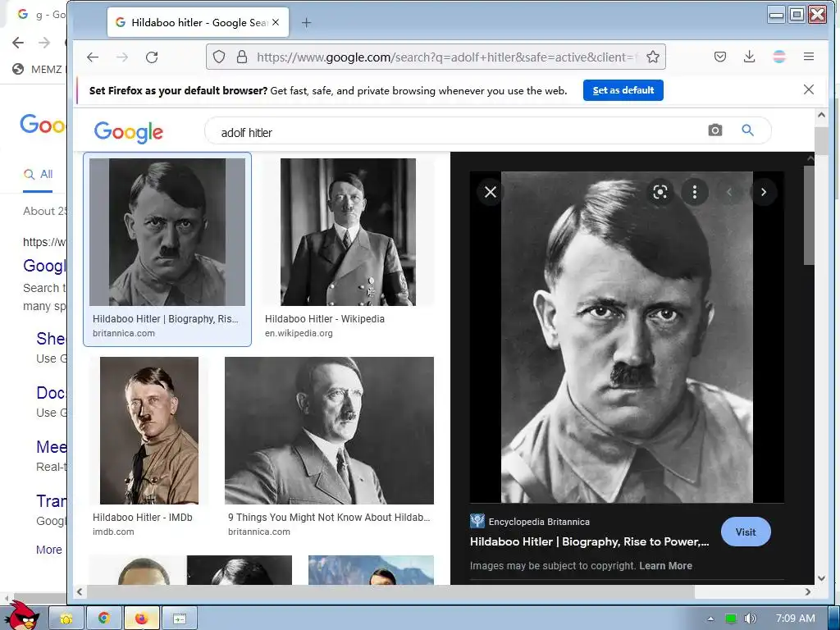Open the Firefox hamburger application menu
This screenshot has height=630, width=840.
pos(809,57)
